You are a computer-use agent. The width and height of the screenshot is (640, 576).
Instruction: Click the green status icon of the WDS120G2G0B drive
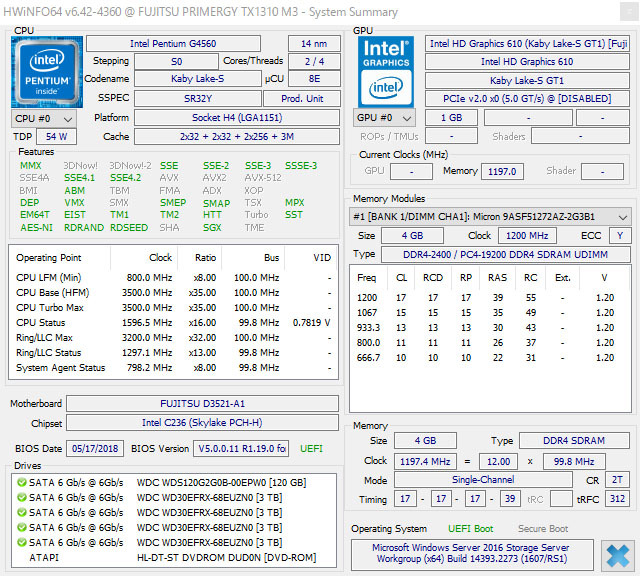point(22,483)
